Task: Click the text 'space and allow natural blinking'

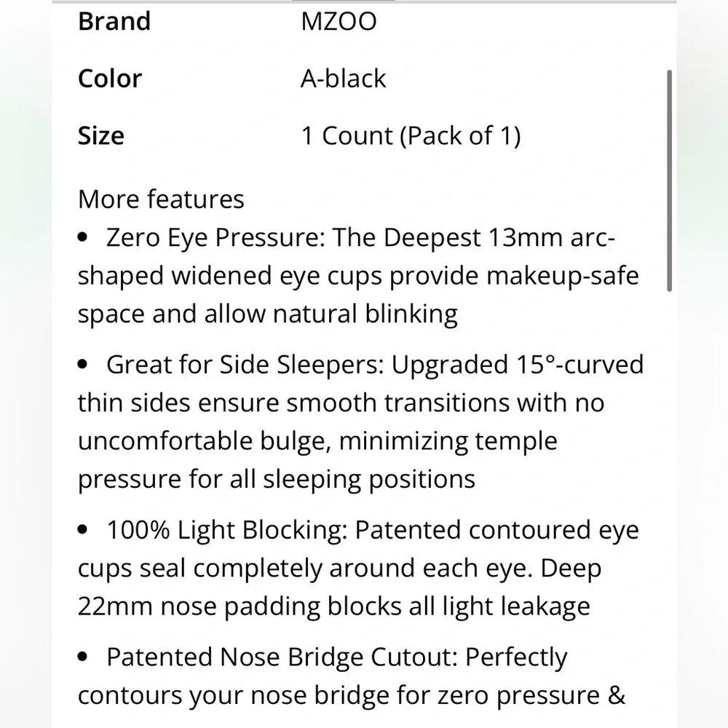Action: (x=268, y=314)
